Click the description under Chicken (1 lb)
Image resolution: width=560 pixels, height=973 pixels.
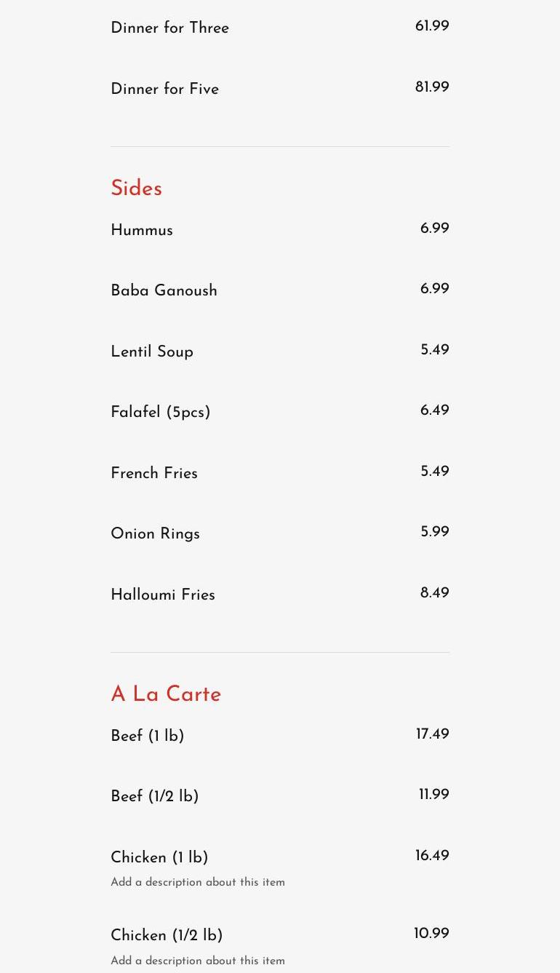click(198, 883)
